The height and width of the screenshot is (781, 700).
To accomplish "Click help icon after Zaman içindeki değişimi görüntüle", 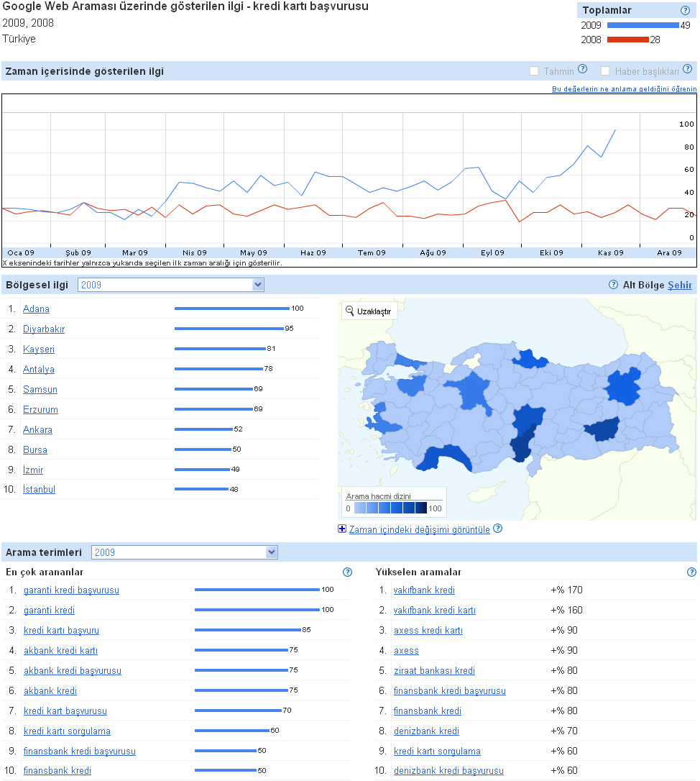I will coord(497,529).
